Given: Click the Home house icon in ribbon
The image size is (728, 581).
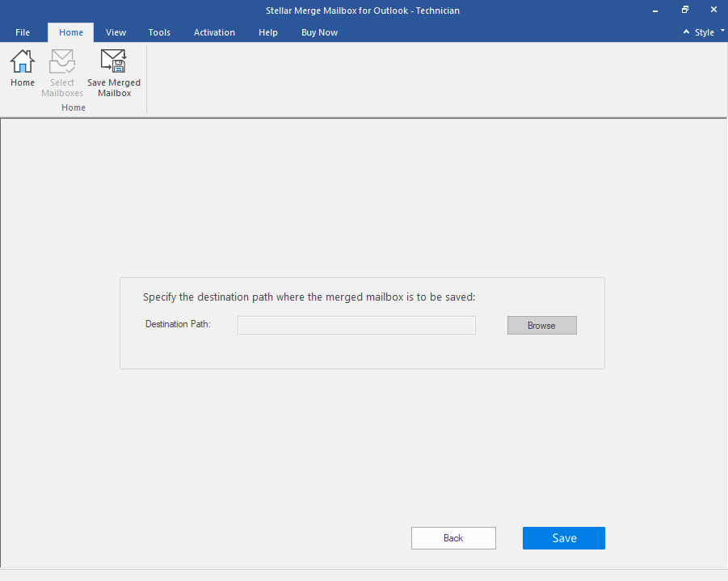Looking at the screenshot, I should pyautogui.click(x=23, y=61).
